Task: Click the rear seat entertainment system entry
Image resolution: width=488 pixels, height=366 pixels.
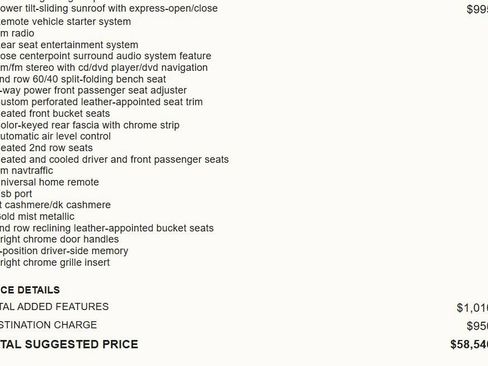Action: point(69,45)
